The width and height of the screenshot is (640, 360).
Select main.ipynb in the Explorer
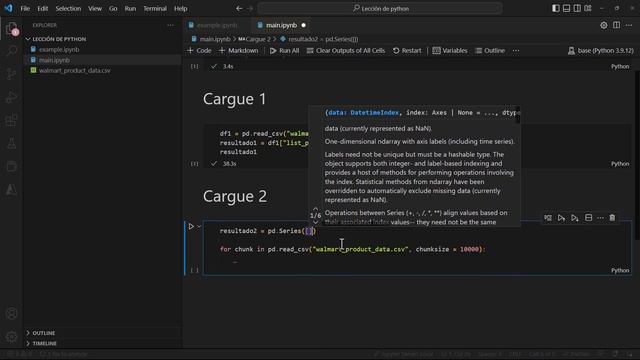[x=54, y=60]
